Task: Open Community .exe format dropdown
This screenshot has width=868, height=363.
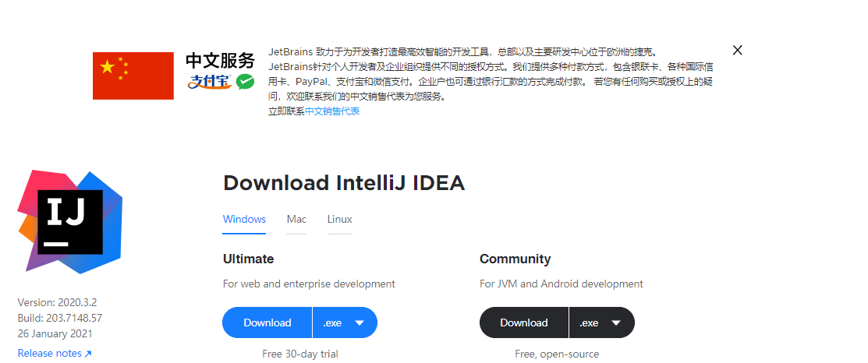Action: point(602,322)
